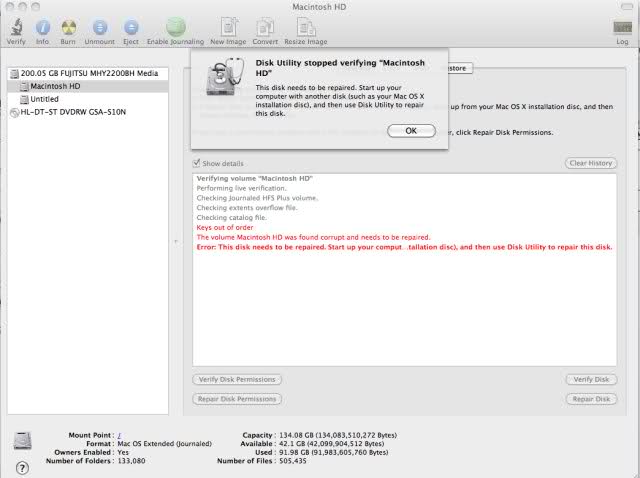
Task: Click 'The volume Macintosh HD was found corrupt' line
Action: (x=313, y=237)
